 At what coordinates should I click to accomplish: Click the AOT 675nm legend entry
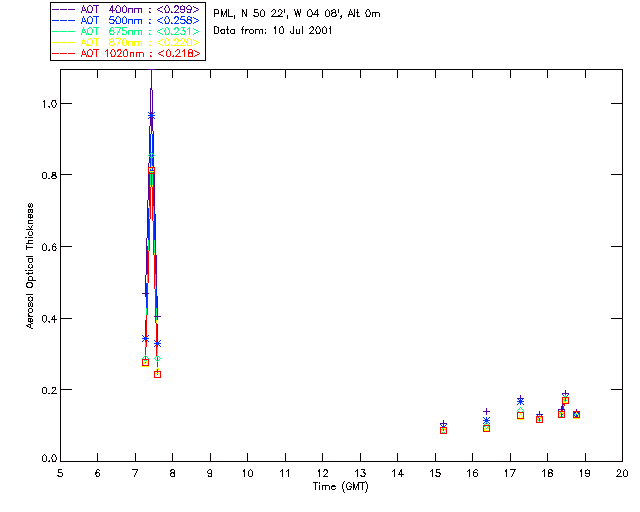[x=126, y=31]
